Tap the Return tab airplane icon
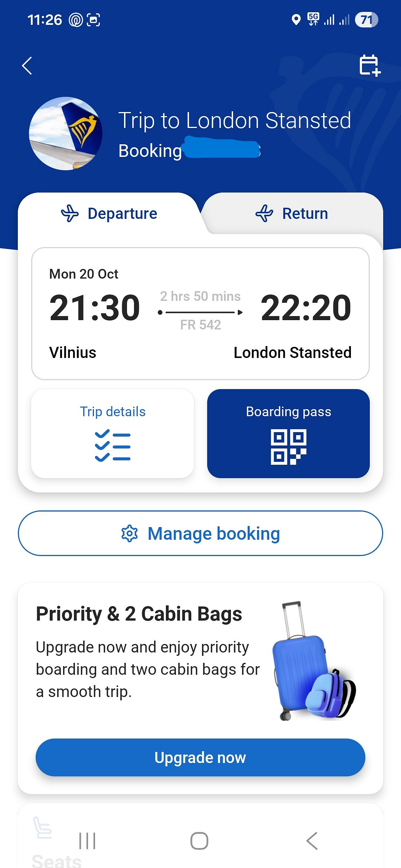Viewport: 401px width, 868px height. (264, 214)
